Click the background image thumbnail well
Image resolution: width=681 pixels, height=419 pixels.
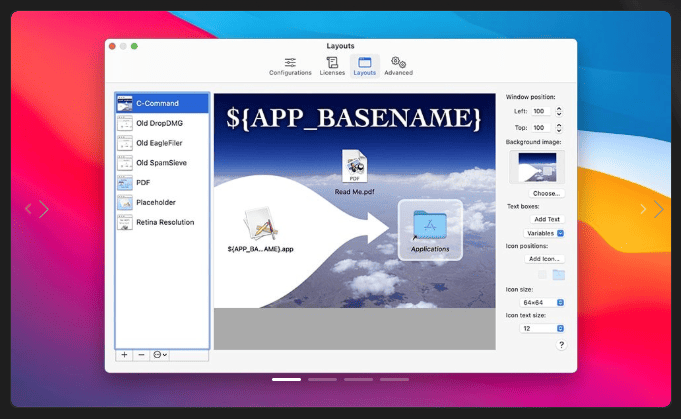coord(537,167)
